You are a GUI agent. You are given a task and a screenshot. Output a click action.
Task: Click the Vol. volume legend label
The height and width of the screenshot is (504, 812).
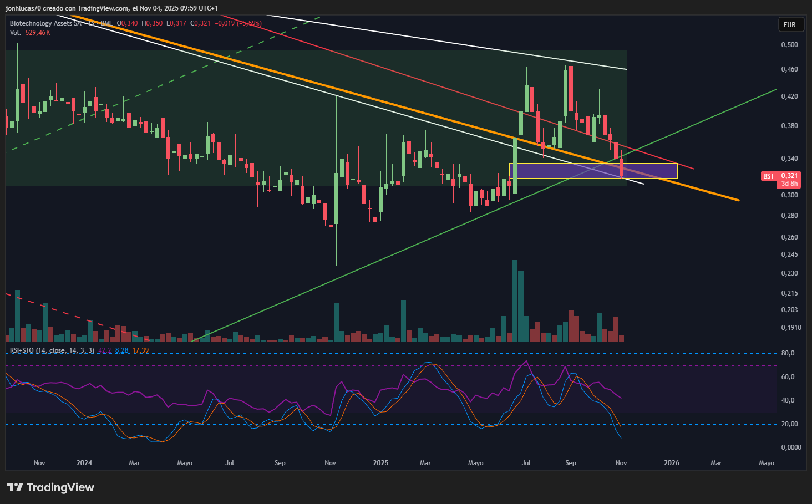tap(16, 33)
